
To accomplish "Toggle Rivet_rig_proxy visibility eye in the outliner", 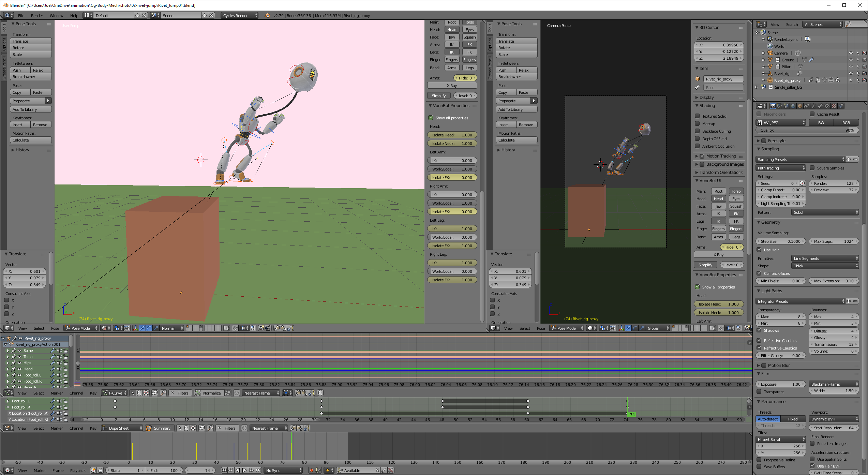I will coord(851,80).
